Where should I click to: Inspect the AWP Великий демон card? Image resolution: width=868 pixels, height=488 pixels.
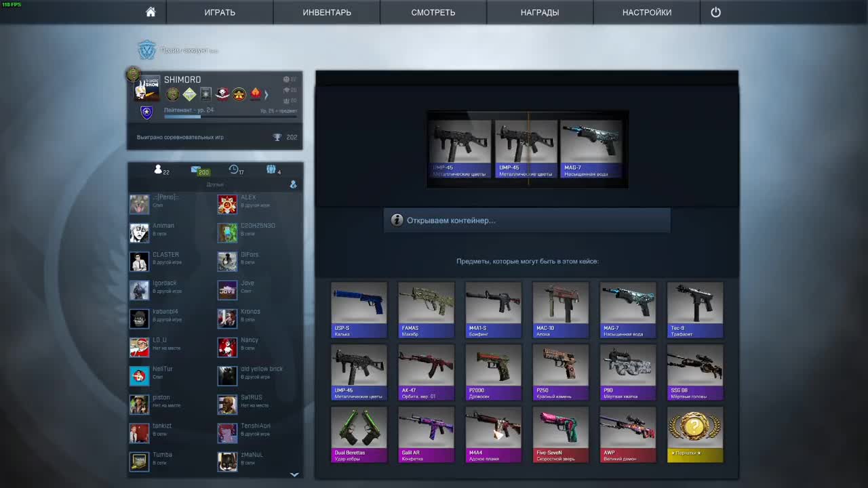tap(628, 434)
